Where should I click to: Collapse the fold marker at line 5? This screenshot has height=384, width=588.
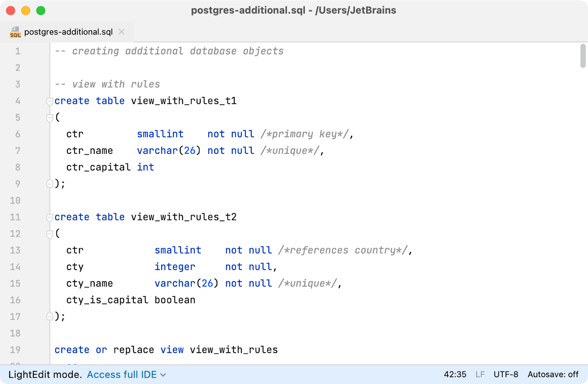pos(50,118)
